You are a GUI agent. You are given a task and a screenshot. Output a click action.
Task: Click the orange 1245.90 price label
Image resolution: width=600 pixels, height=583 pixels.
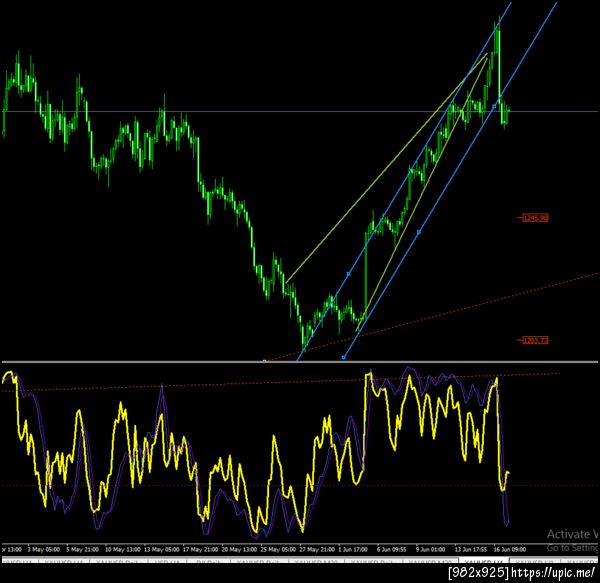536,218
